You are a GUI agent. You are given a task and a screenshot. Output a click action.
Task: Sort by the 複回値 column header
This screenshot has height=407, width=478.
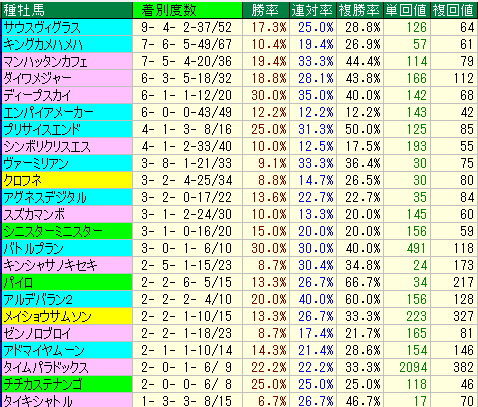453,10
